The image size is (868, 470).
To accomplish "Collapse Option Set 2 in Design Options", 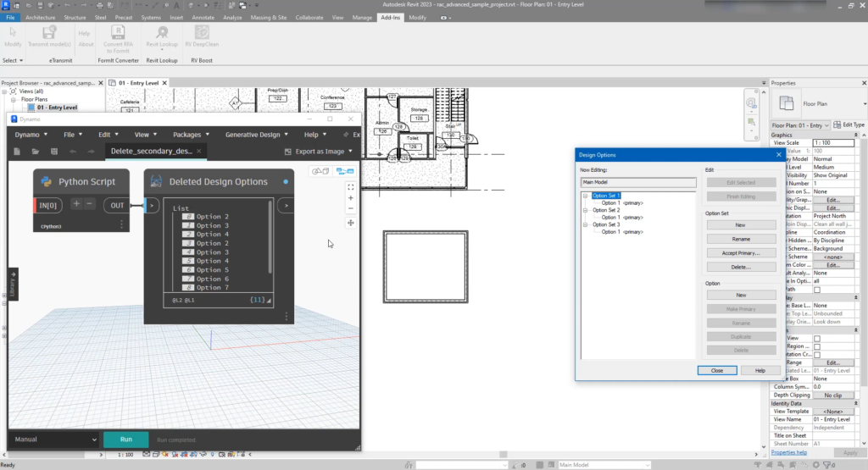I will click(x=585, y=210).
